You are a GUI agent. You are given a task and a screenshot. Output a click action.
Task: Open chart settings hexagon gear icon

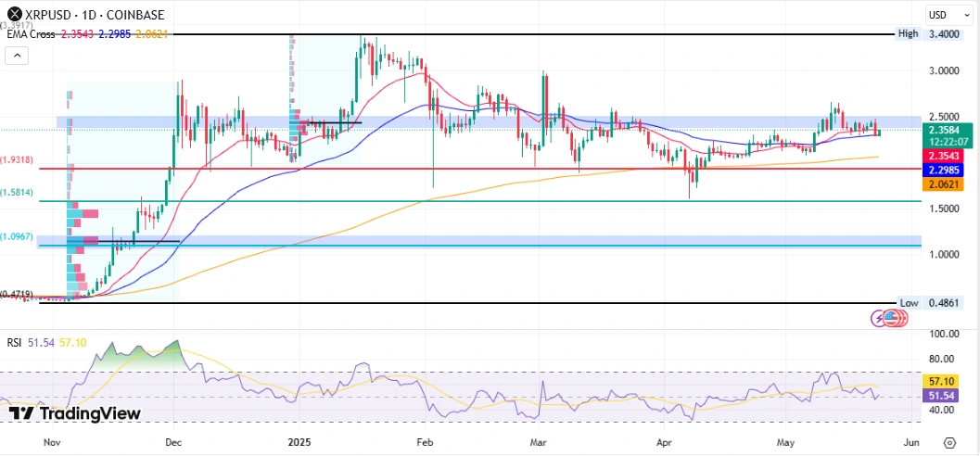948,442
